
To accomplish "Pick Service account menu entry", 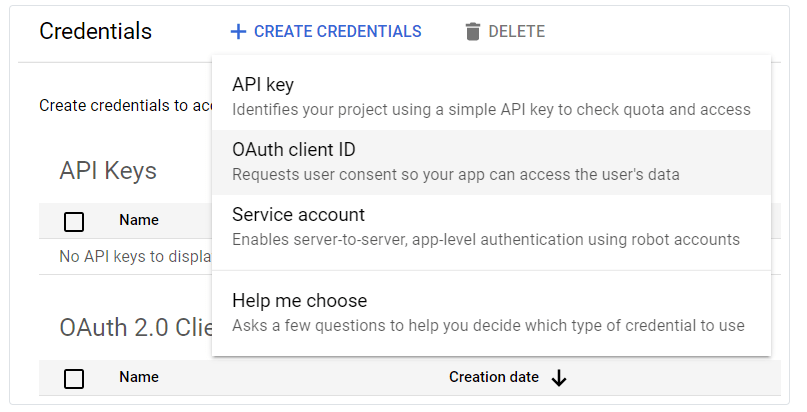I will pos(492,227).
